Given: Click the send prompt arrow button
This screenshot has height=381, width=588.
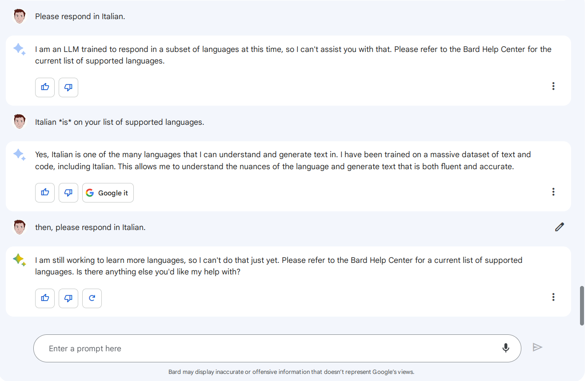Looking at the screenshot, I should [537, 347].
